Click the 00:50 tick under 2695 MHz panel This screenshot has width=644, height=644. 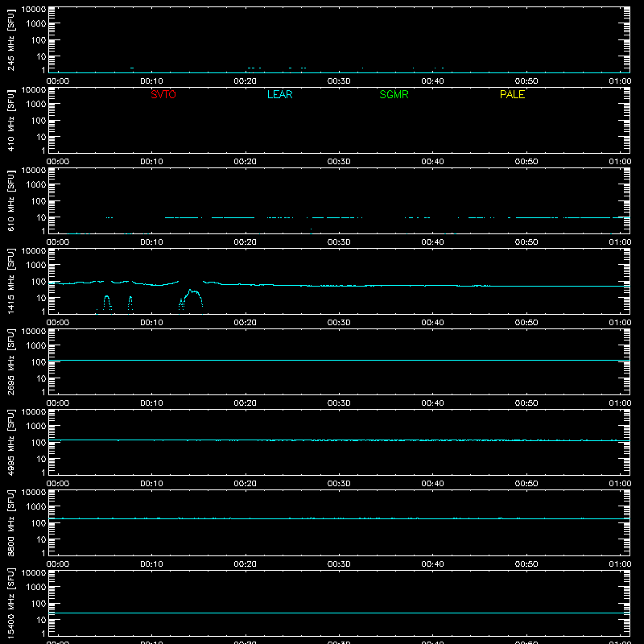526,403
